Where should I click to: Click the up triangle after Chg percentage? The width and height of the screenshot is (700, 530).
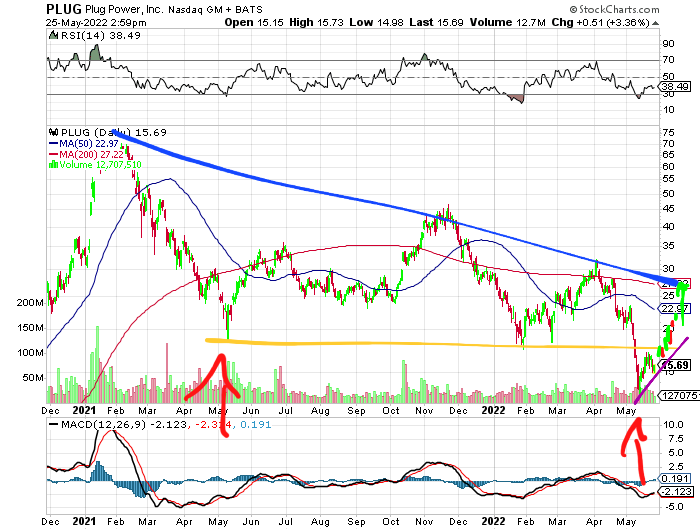(x=654, y=23)
